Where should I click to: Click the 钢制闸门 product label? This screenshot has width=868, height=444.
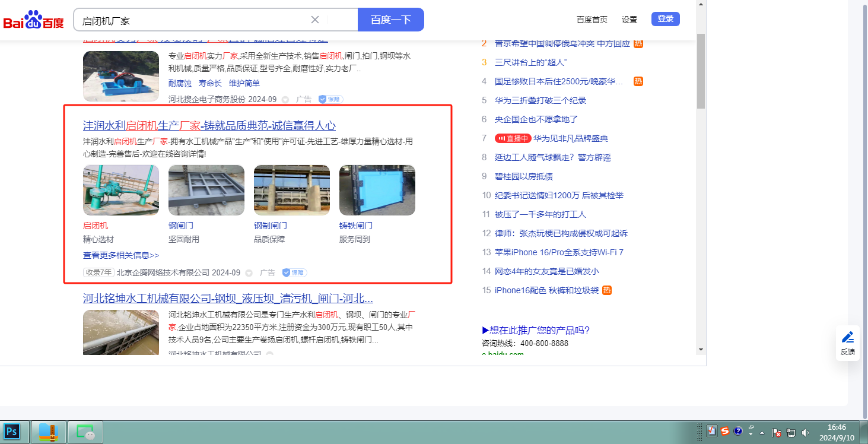tap(271, 226)
